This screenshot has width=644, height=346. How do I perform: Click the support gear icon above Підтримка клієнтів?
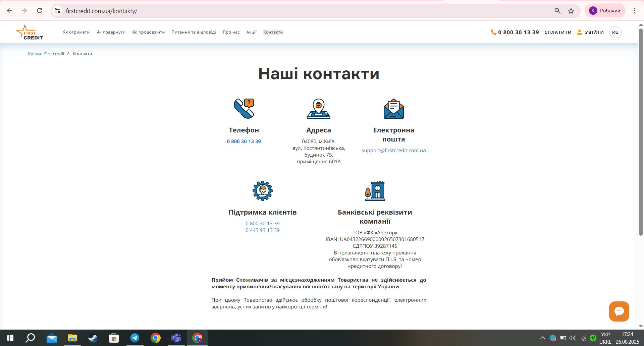point(263,191)
